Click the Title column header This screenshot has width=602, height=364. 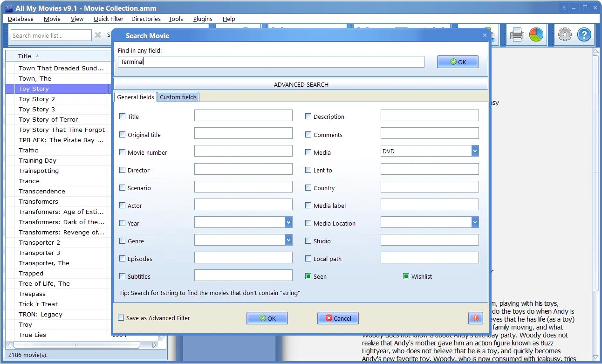(x=62, y=56)
